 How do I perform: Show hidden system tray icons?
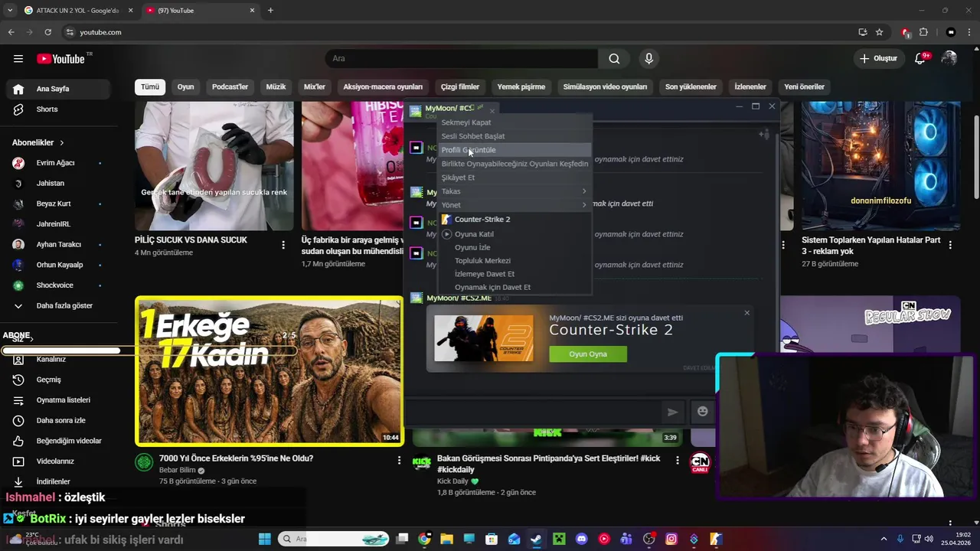(x=884, y=540)
